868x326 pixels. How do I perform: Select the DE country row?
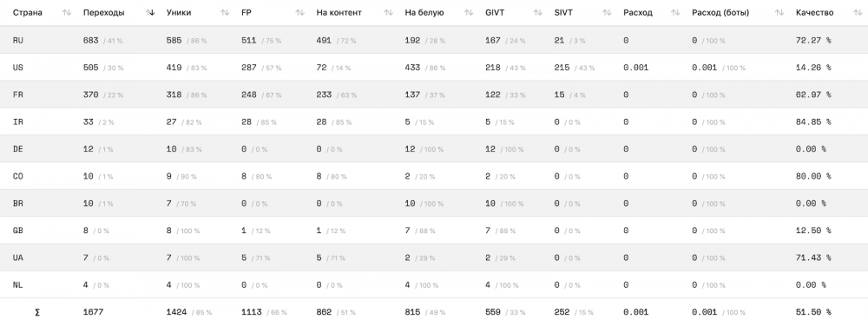[434, 149]
